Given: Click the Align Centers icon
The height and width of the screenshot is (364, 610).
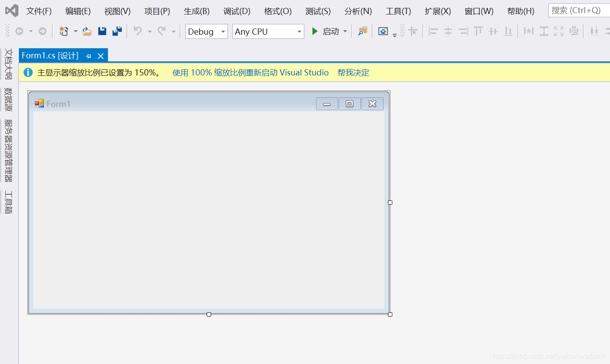Looking at the screenshot, I should 448,31.
